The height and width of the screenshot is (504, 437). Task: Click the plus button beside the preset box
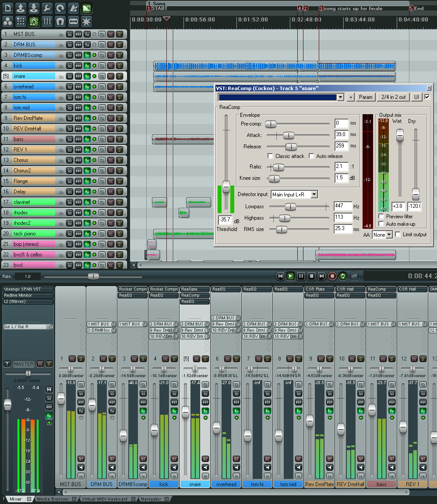point(351,97)
